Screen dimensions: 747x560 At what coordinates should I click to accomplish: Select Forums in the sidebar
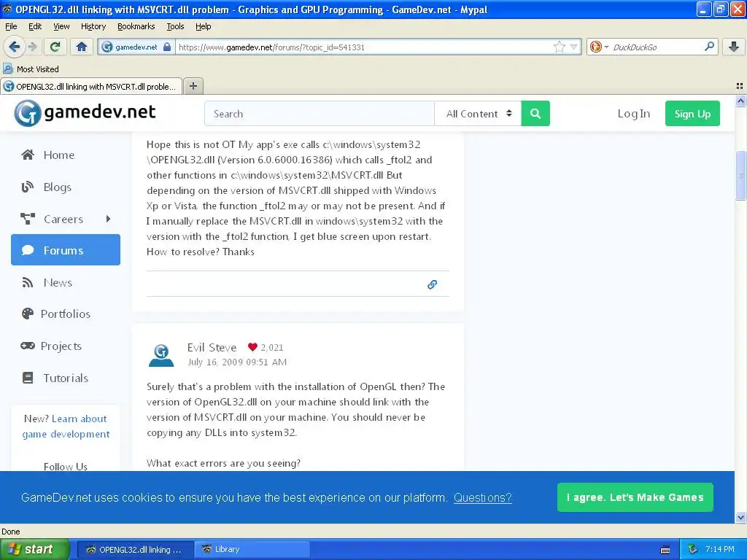point(65,249)
